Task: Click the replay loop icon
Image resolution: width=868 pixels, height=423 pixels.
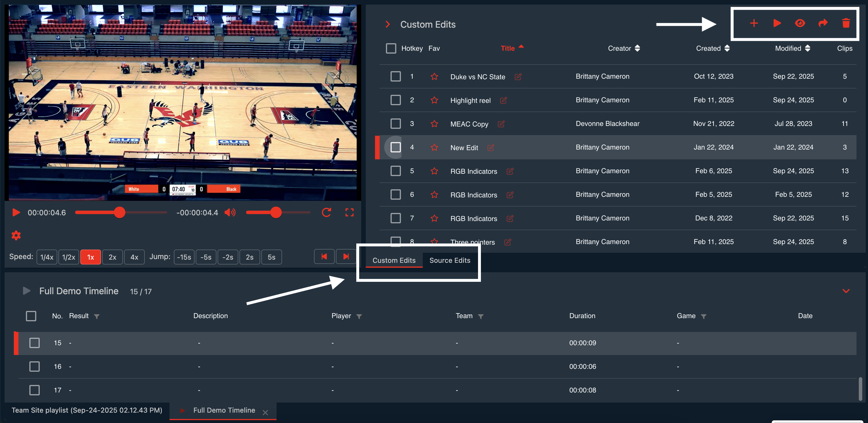Action: (x=326, y=213)
